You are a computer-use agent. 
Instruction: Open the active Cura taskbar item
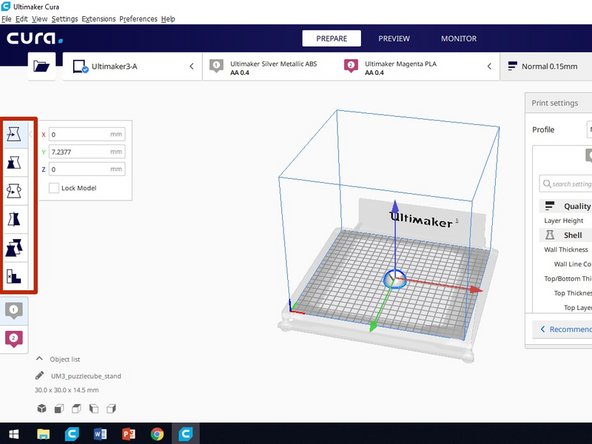pyautogui.click(x=186, y=434)
